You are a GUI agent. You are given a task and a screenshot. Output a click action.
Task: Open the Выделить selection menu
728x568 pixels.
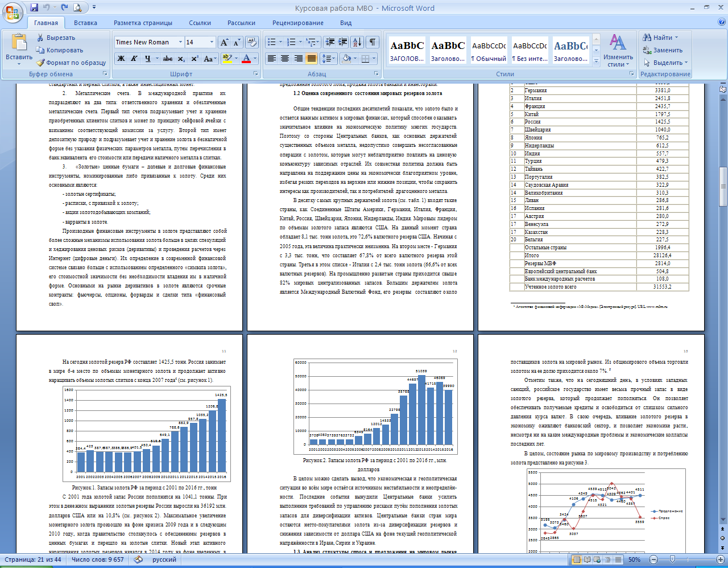(x=665, y=63)
